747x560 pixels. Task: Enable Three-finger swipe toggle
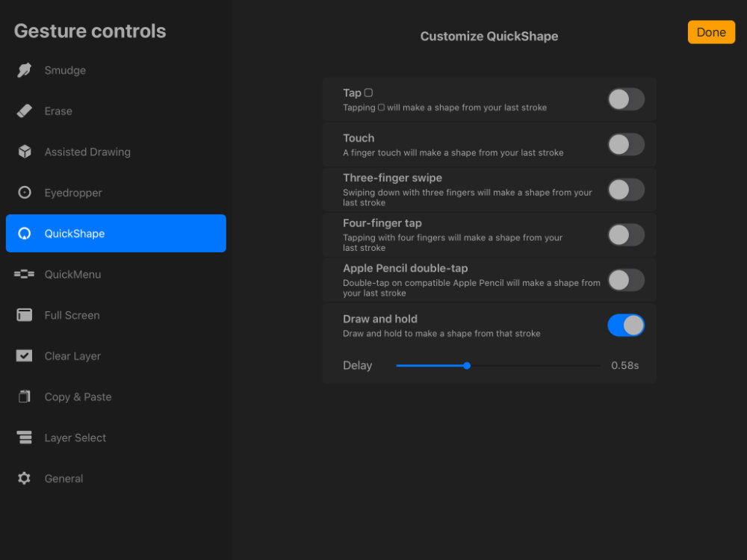point(626,190)
